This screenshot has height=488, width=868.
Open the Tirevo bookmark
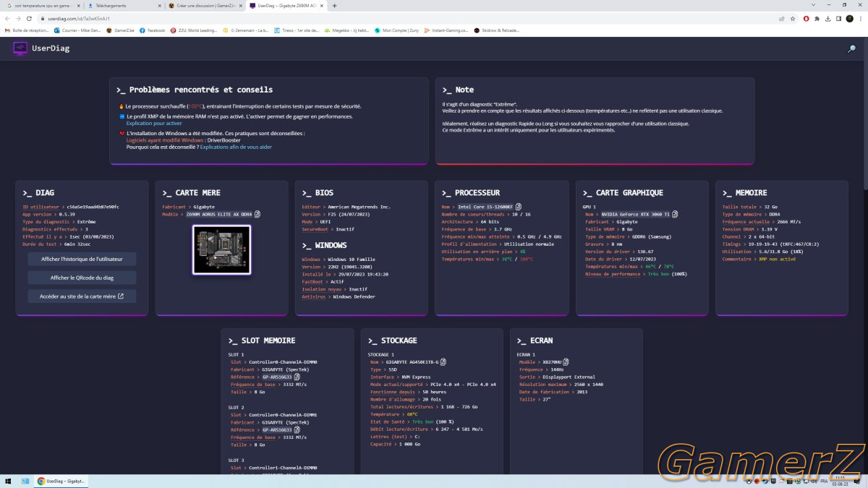coord(295,30)
